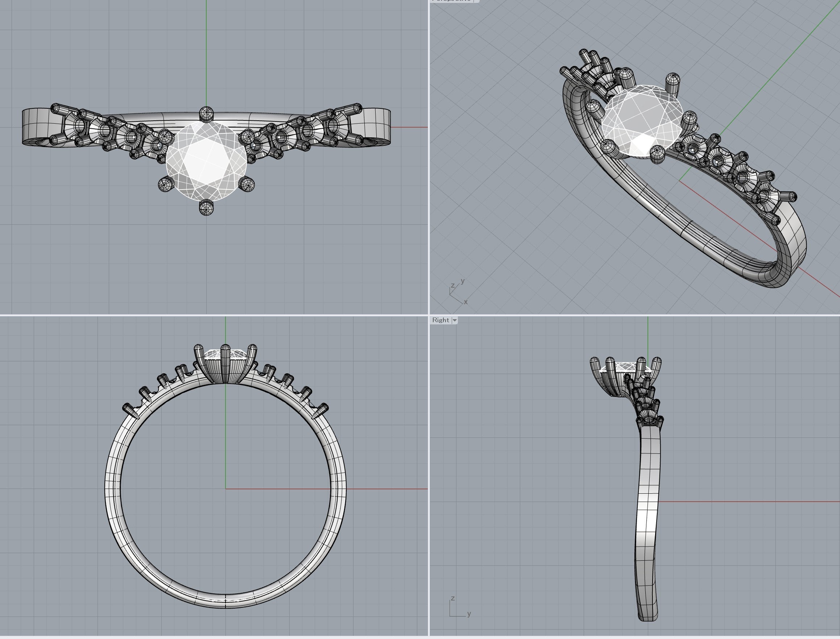Click the Right viewport title label

[440, 320]
